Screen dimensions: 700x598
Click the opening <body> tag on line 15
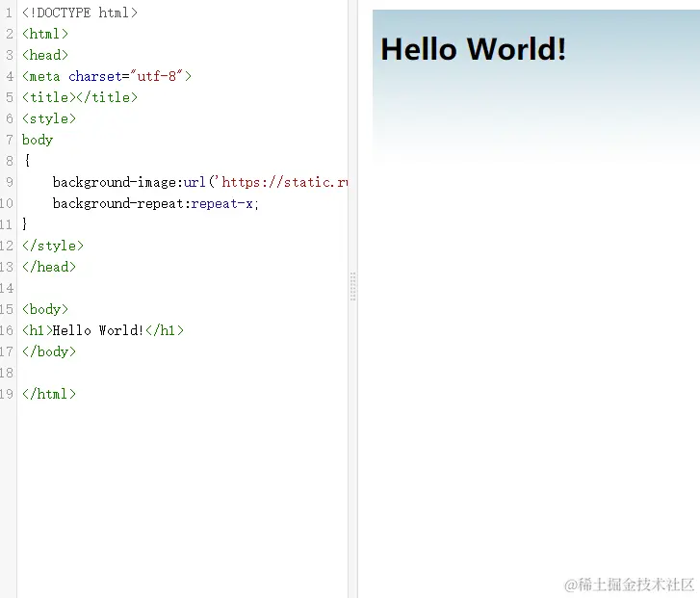pyautogui.click(x=45, y=309)
